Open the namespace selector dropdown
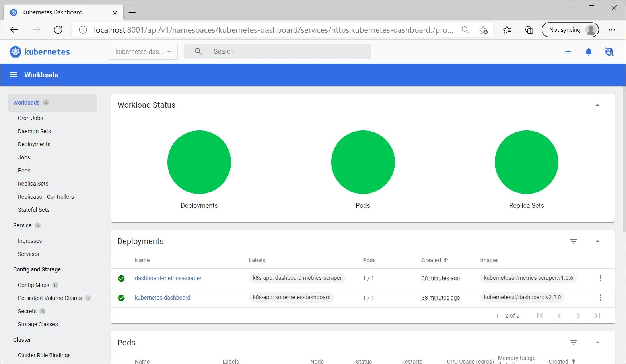This screenshot has width=626, height=364. pyautogui.click(x=143, y=52)
